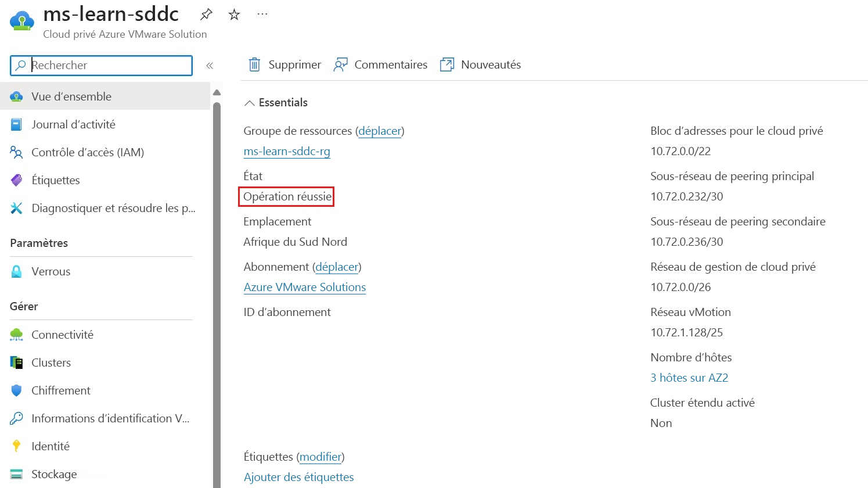Click Supprimer in the command bar
Image resolution: width=868 pixels, height=488 pixels.
[x=284, y=64]
